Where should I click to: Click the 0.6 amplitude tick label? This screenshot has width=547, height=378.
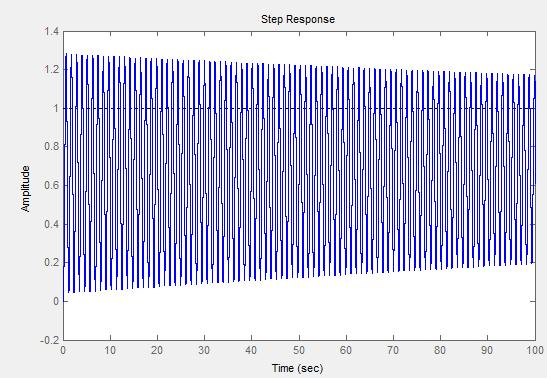(x=52, y=185)
